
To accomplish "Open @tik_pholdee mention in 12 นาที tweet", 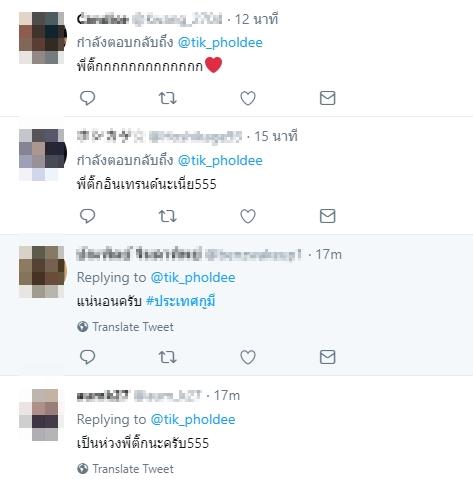I will coord(220,43).
